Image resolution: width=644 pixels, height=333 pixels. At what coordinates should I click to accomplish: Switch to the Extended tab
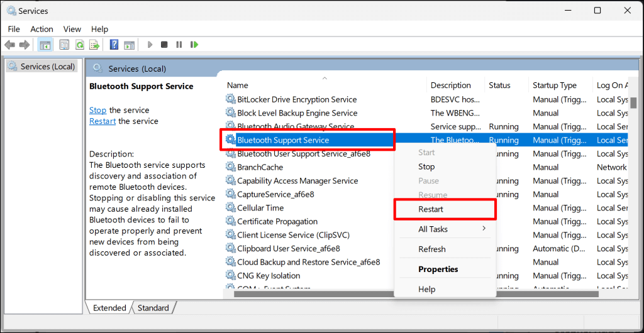(x=109, y=308)
